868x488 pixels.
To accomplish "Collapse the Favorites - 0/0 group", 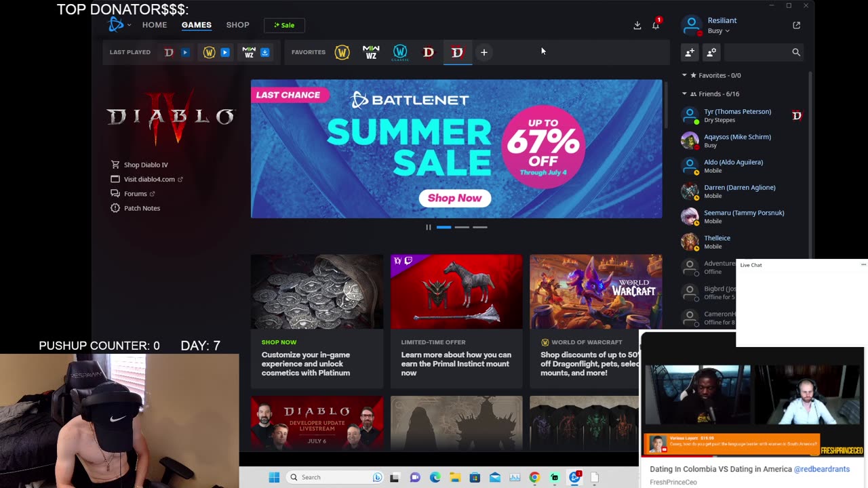I will [x=684, y=75].
